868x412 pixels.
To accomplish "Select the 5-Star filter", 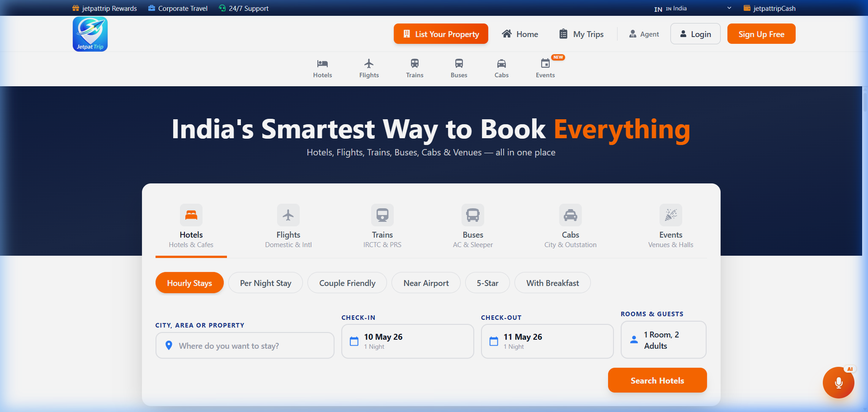I will pos(488,283).
